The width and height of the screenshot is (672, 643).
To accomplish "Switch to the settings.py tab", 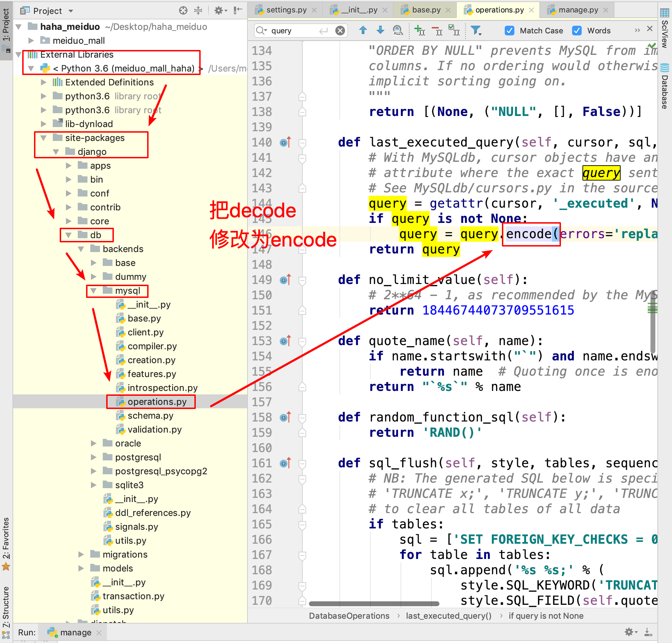I will click(286, 10).
